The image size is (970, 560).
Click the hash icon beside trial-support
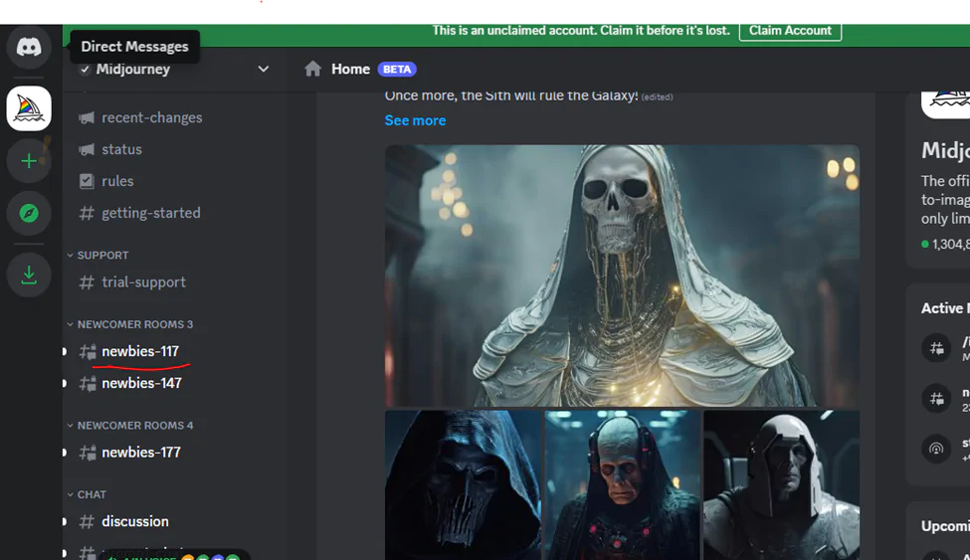coord(87,282)
